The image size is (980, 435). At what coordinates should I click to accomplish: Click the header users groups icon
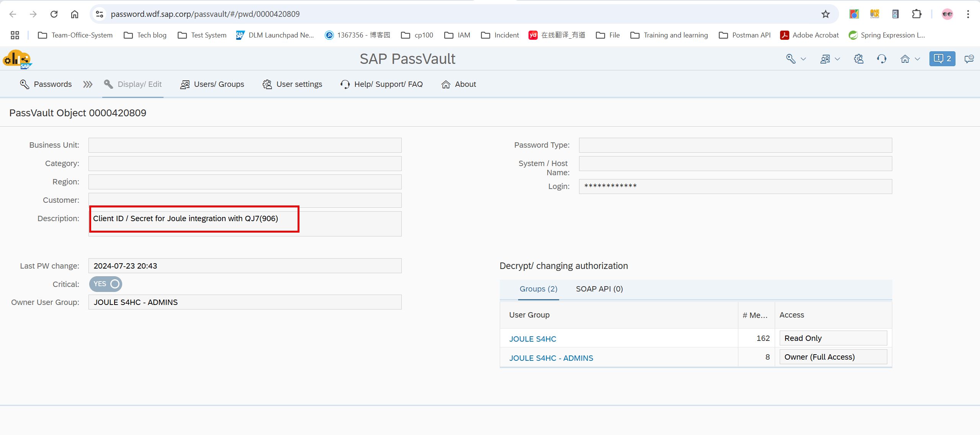[x=825, y=59]
